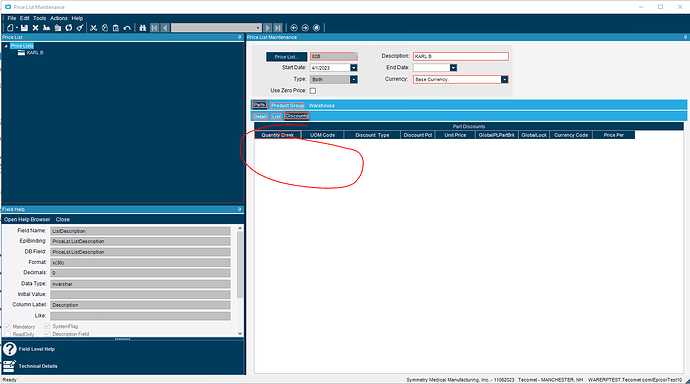Click the Undo arrow icon
Image resolution: width=690 pixels, height=384 pixels.
click(x=127, y=28)
